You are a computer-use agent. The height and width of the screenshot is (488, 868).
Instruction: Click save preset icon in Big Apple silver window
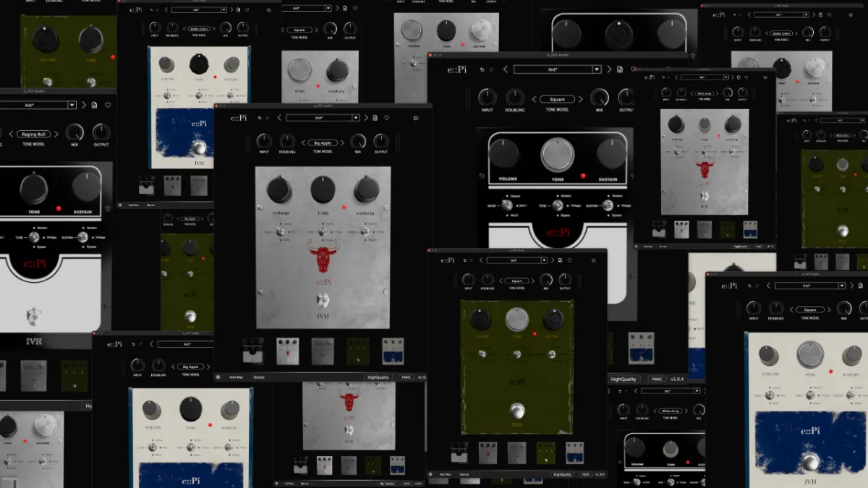(x=375, y=118)
